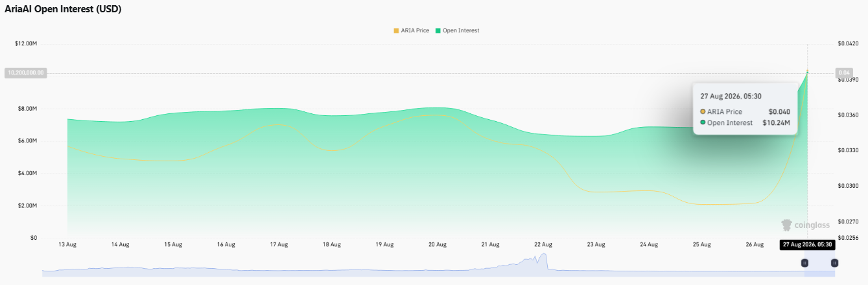Click the $0.0360 right axis label
Viewport: 868px width, 285px height.
click(848, 115)
